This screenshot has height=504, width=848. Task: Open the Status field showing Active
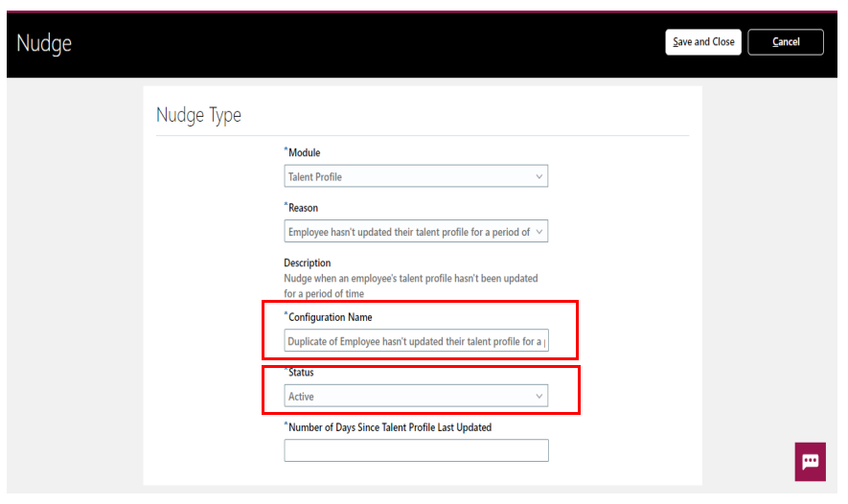click(x=416, y=396)
